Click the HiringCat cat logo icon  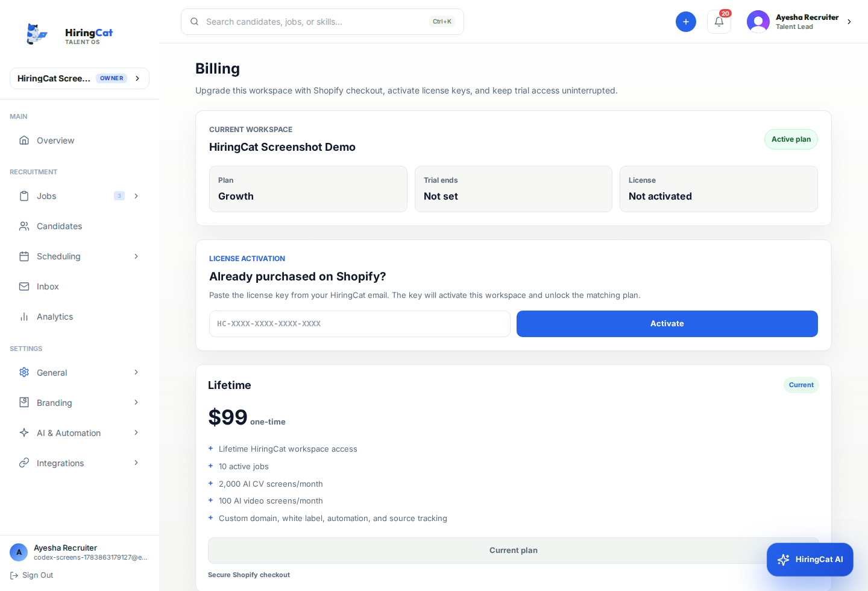click(x=37, y=34)
